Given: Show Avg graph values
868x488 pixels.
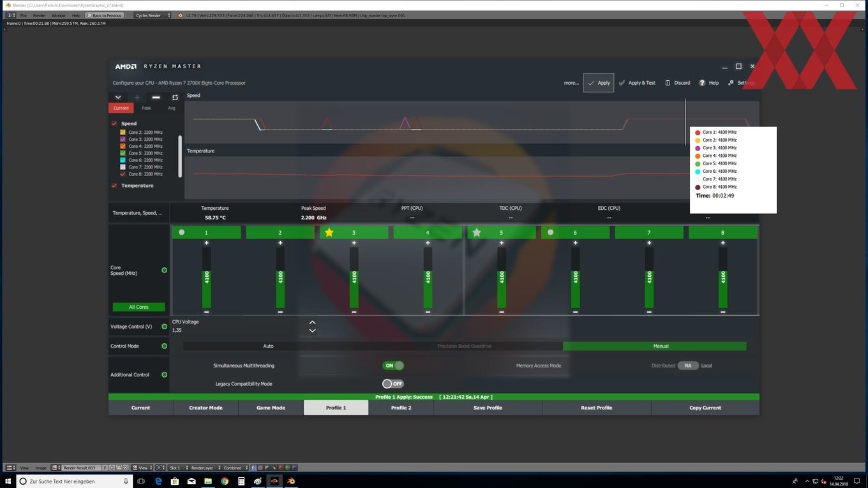Looking at the screenshot, I should (171, 108).
